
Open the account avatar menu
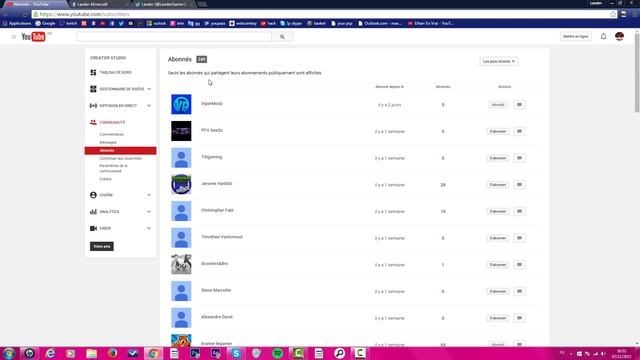click(x=619, y=36)
